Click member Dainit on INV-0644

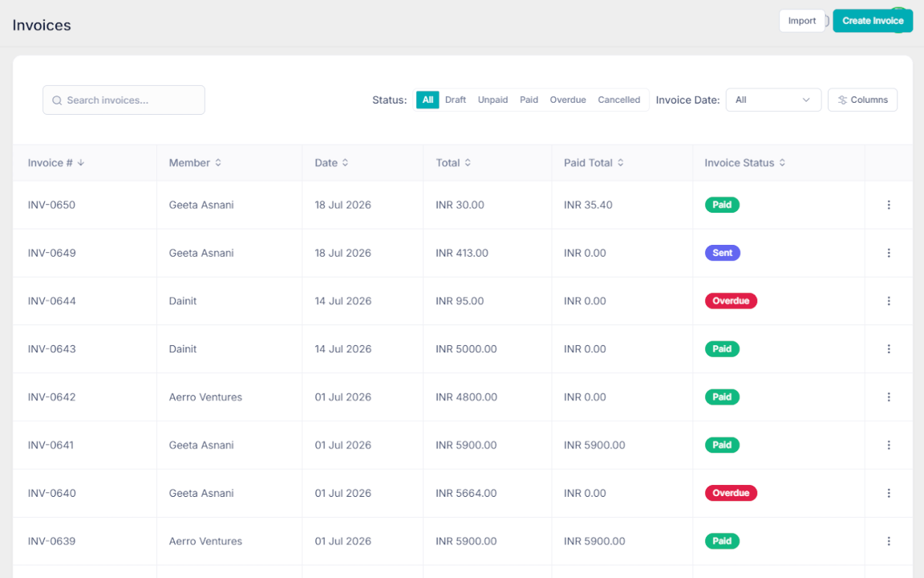pos(183,301)
